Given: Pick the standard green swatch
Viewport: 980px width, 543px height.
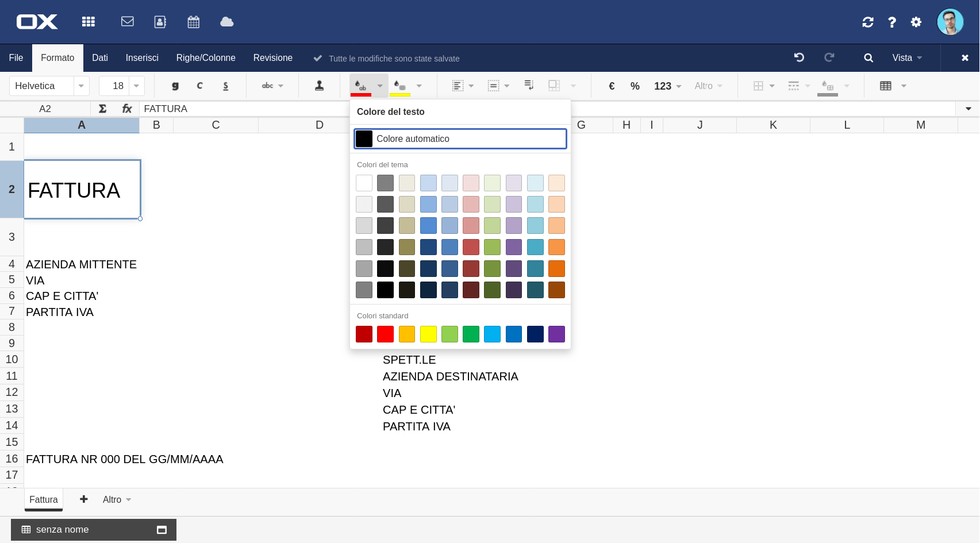Looking at the screenshot, I should pos(471,334).
